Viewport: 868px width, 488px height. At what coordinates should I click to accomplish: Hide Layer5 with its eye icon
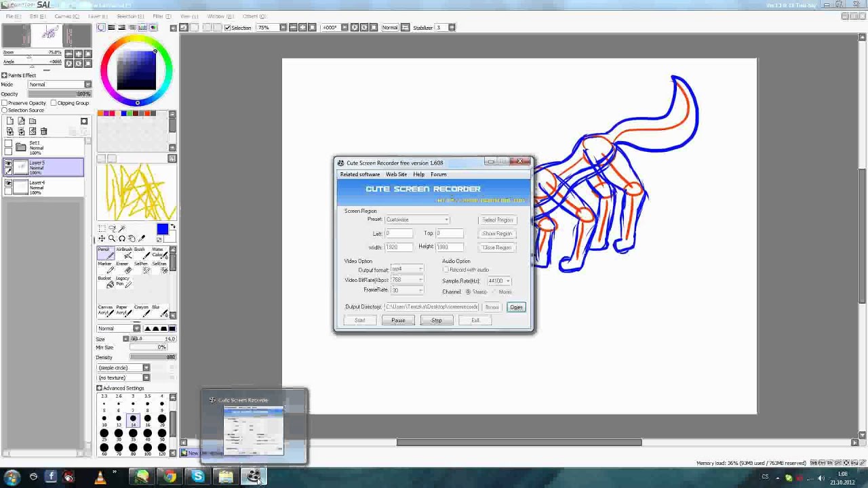(x=8, y=163)
